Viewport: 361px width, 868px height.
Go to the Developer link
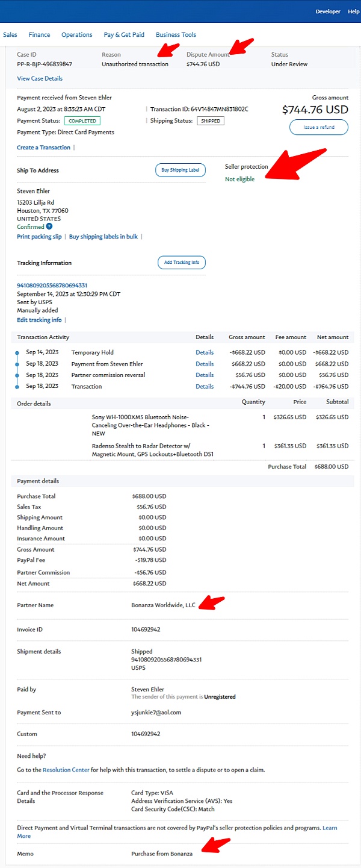pyautogui.click(x=328, y=11)
